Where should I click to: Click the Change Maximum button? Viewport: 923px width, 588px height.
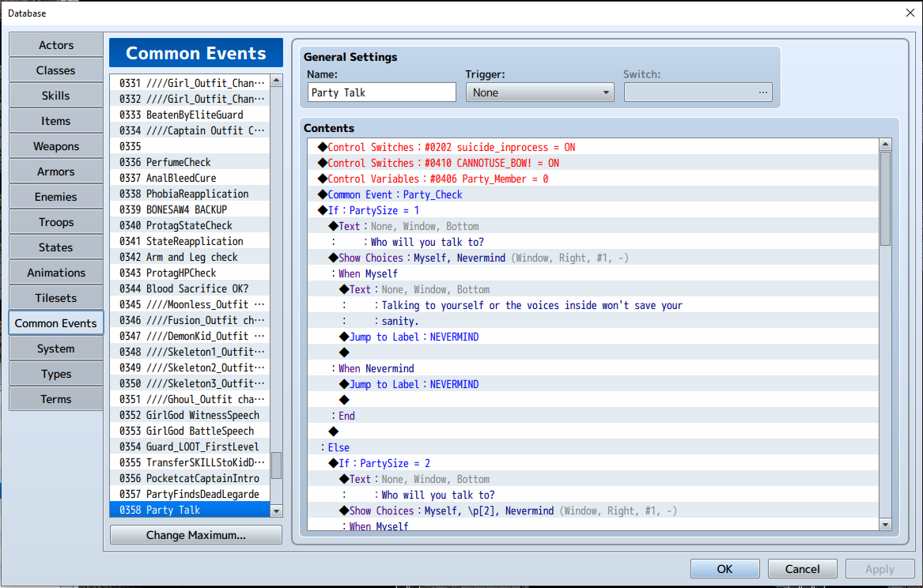click(x=196, y=535)
